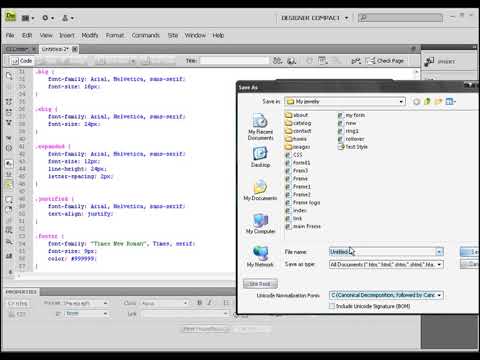
Task: Click the Bold button in Properties panel
Action: click(x=199, y=303)
